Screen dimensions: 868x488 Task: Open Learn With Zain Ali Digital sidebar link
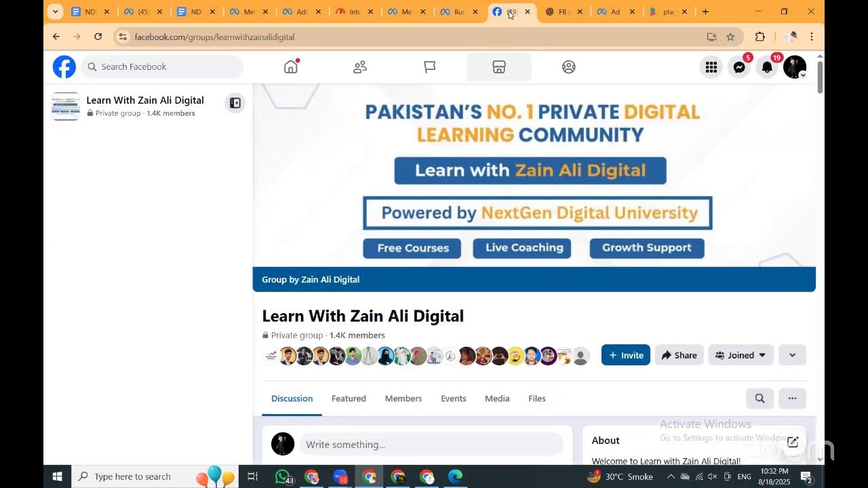(x=145, y=100)
